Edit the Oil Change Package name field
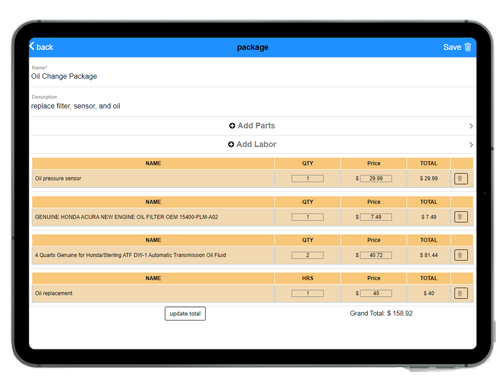Viewport: 500px width, 388px height. [x=252, y=76]
